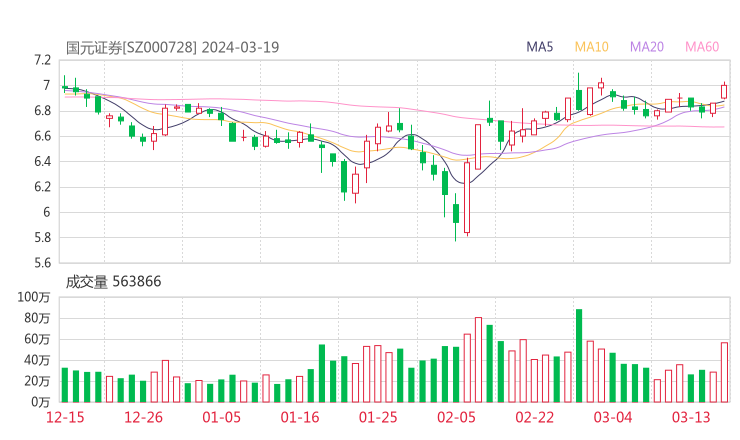Click the 03-13 date axis label
The image size is (740, 440).
coord(691,417)
